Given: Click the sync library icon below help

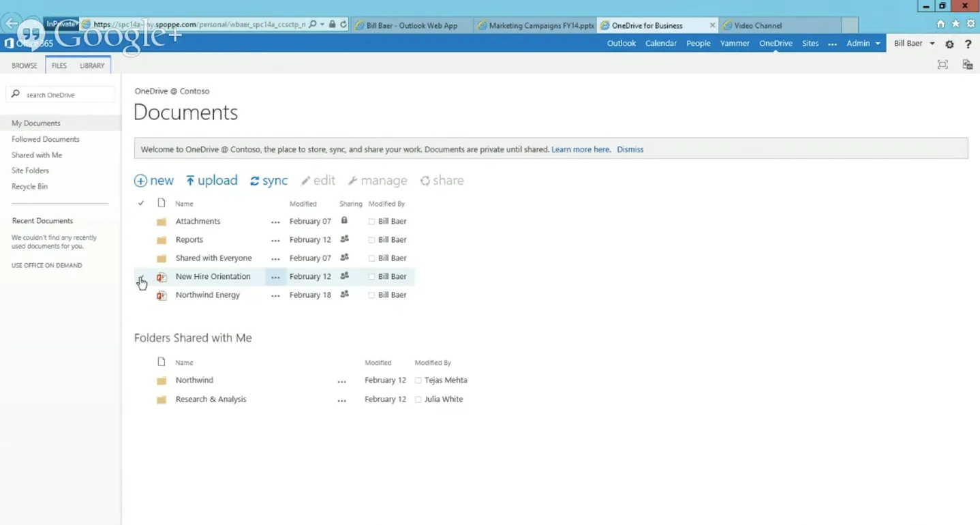Looking at the screenshot, I should click(x=967, y=65).
